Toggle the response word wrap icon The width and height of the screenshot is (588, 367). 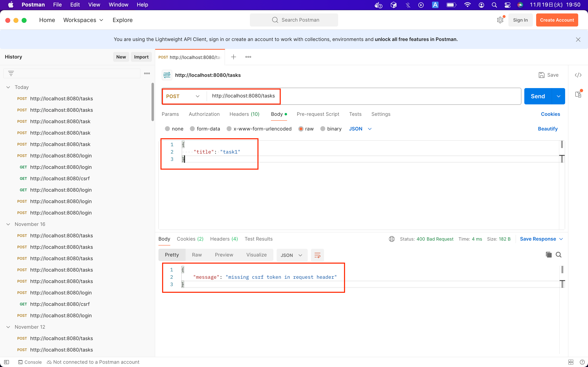(x=317, y=255)
